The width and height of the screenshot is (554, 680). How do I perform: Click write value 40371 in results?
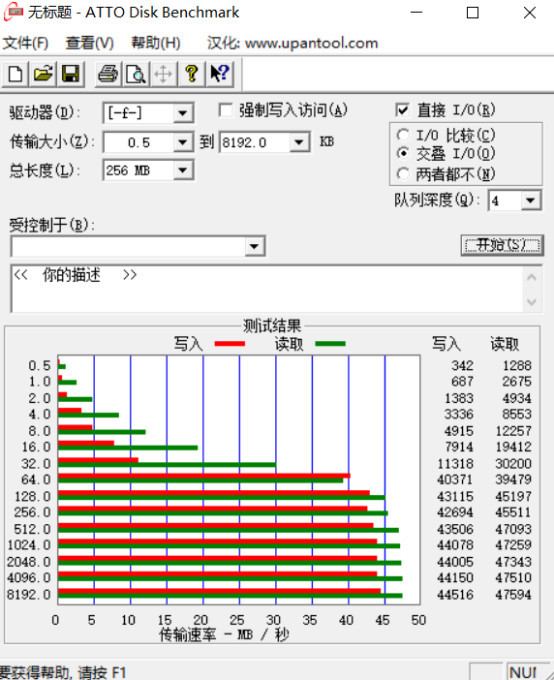[x=455, y=480]
